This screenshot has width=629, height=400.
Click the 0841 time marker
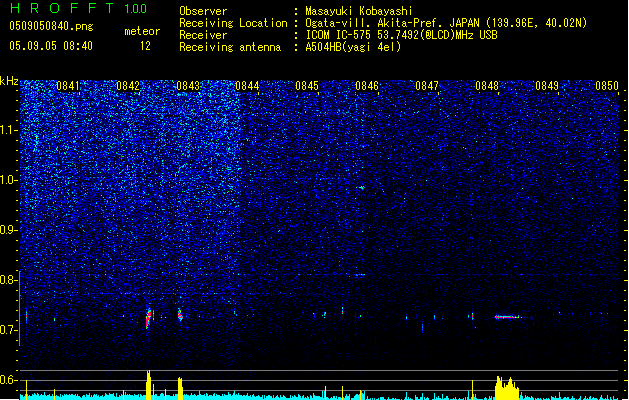click(x=68, y=86)
